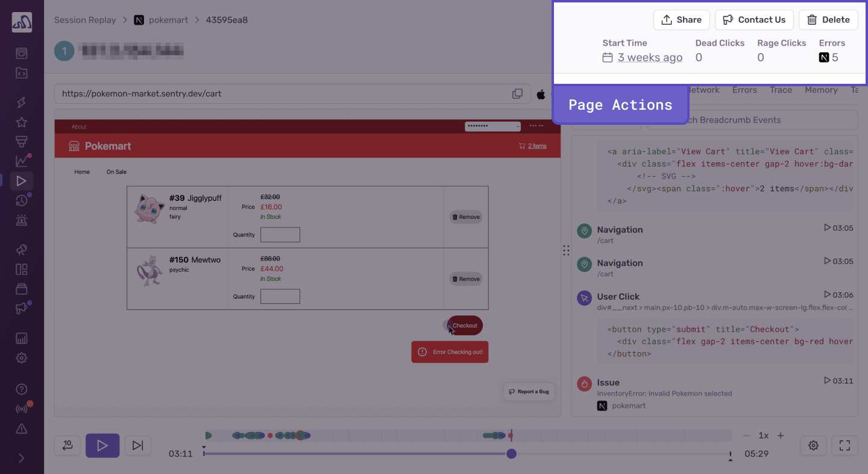The width and height of the screenshot is (868, 474).
Task: Click the jump back 10 seconds icon
Action: pos(68,446)
